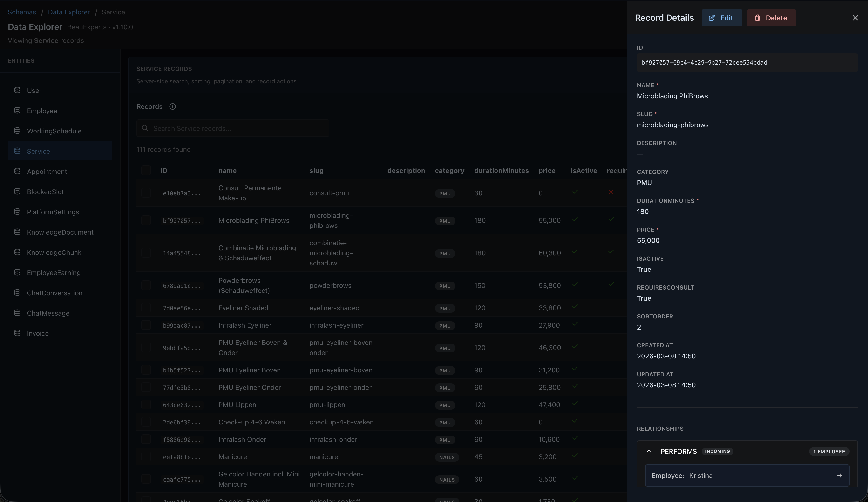Sort by the price column header

click(547, 171)
